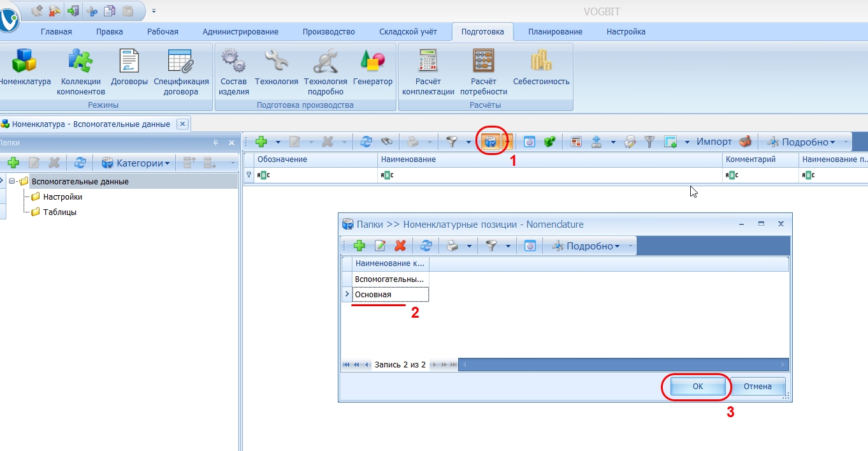
Task: Click the Наименование column filter field
Action: [x=550, y=175]
